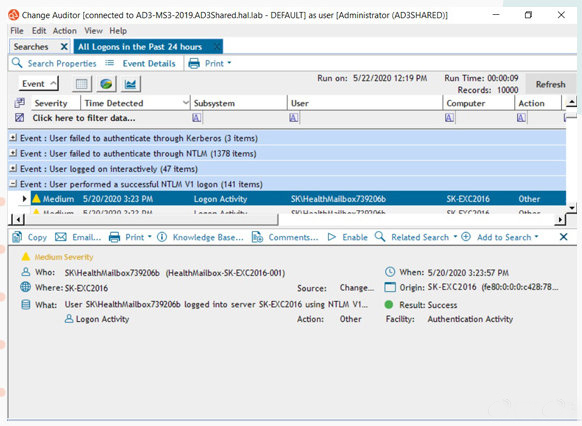Click 'Click here to filter data...' field
This screenshot has height=426, width=582.
tap(84, 118)
